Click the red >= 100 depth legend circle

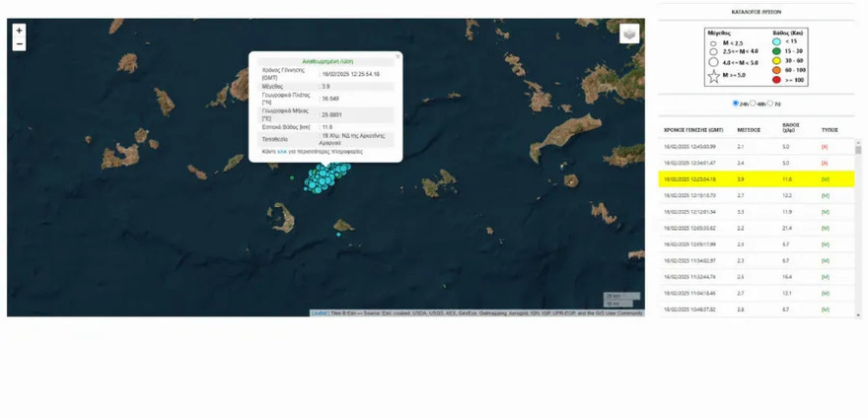(x=776, y=80)
